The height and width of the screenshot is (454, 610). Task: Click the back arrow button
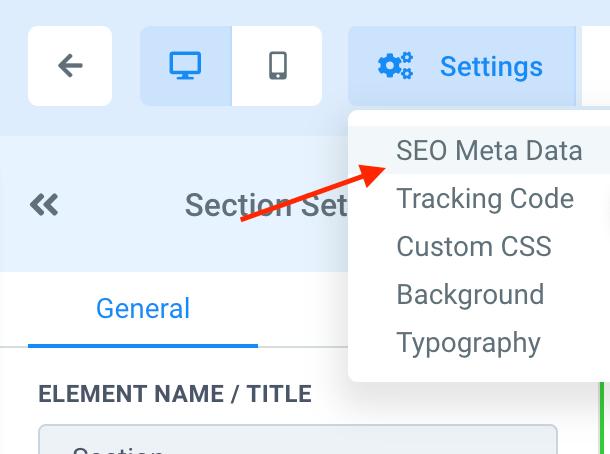coord(70,66)
